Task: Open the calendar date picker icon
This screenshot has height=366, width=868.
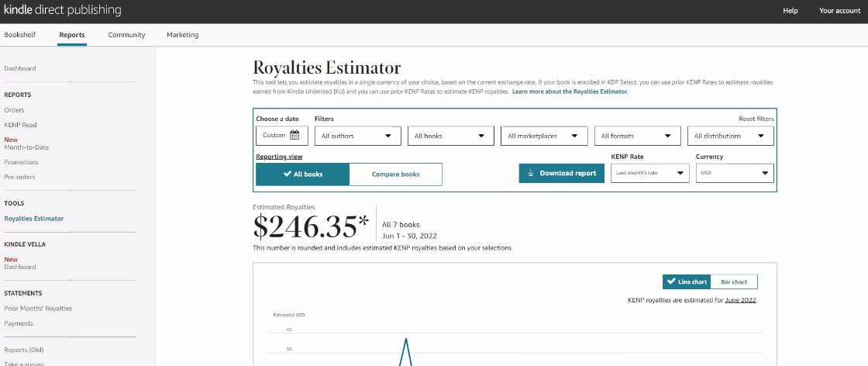Action: (x=294, y=135)
